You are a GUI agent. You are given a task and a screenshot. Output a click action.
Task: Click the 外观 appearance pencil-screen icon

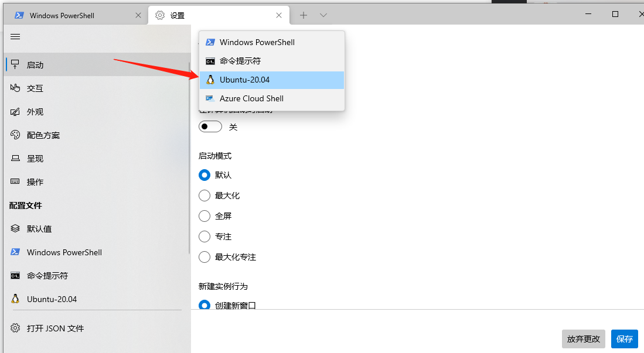point(15,112)
